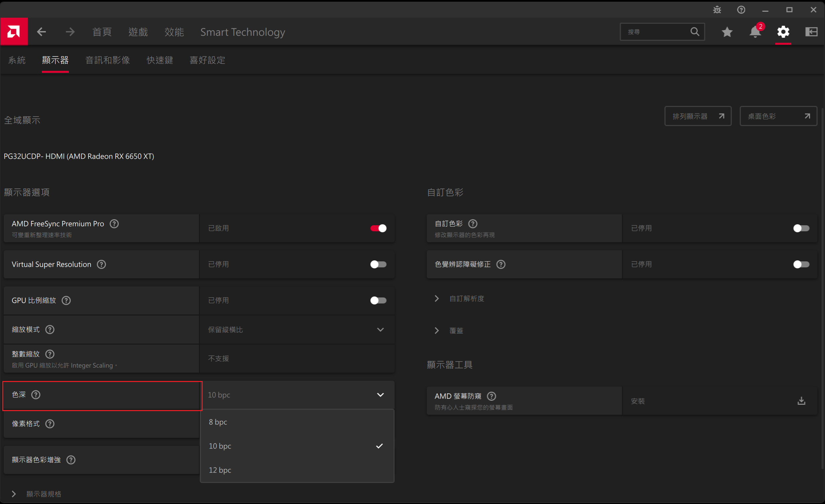
Task: Disable AMD FreeSync Premium Pro toggle
Action: tap(378, 228)
